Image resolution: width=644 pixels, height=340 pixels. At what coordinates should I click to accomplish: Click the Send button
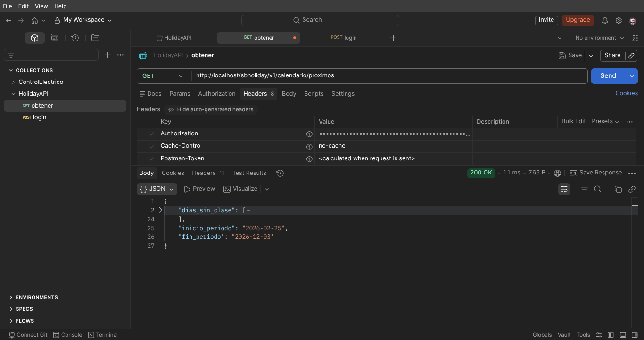pos(608,76)
